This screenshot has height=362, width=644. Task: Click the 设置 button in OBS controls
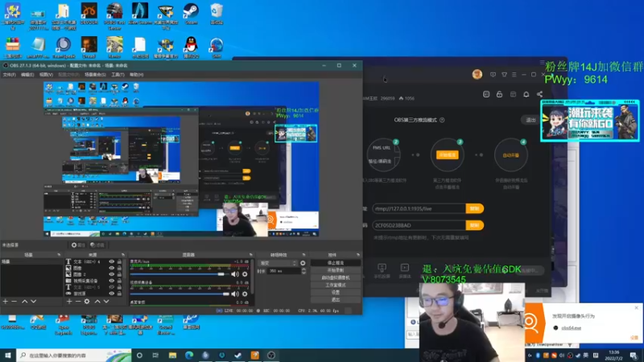pos(336,292)
